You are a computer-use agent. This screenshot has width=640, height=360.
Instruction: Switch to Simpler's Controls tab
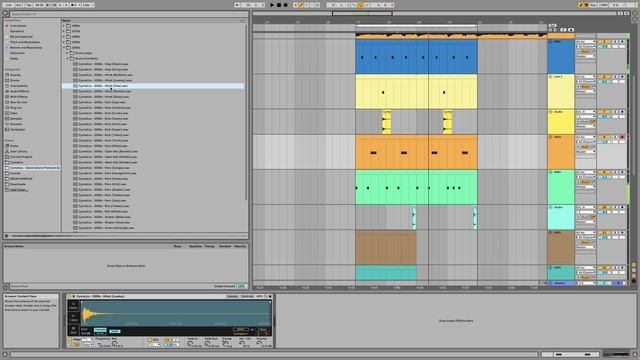[x=247, y=296]
